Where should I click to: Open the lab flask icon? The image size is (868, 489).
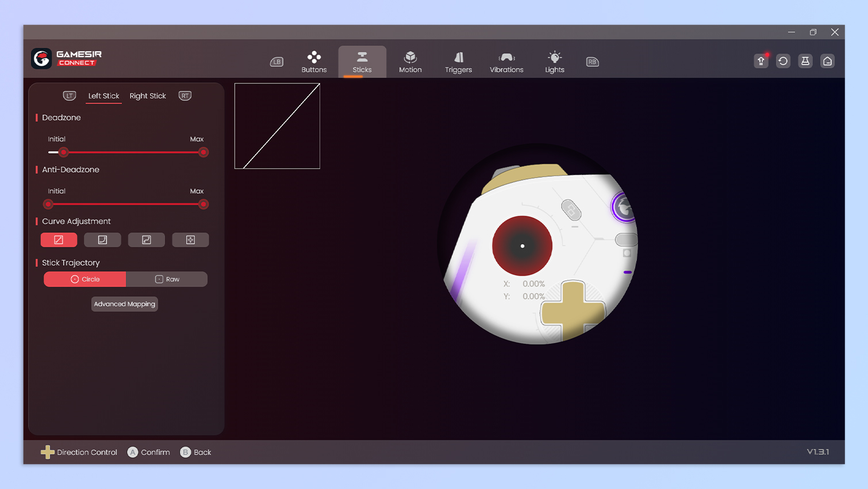(805, 61)
